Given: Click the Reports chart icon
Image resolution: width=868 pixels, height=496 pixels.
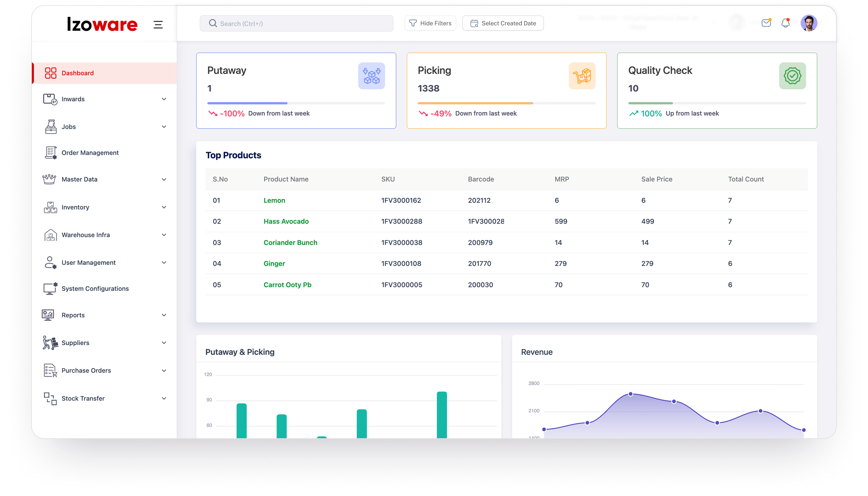Looking at the screenshot, I should point(48,315).
